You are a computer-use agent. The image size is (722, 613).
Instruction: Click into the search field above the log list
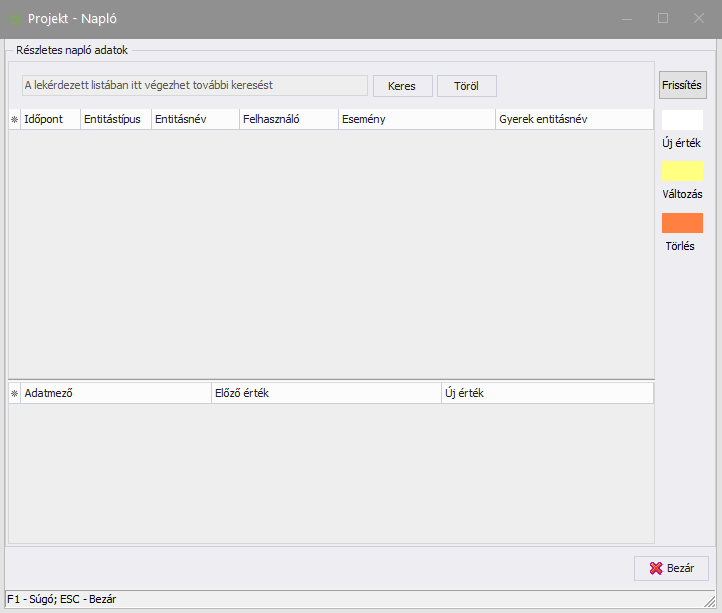click(195, 86)
